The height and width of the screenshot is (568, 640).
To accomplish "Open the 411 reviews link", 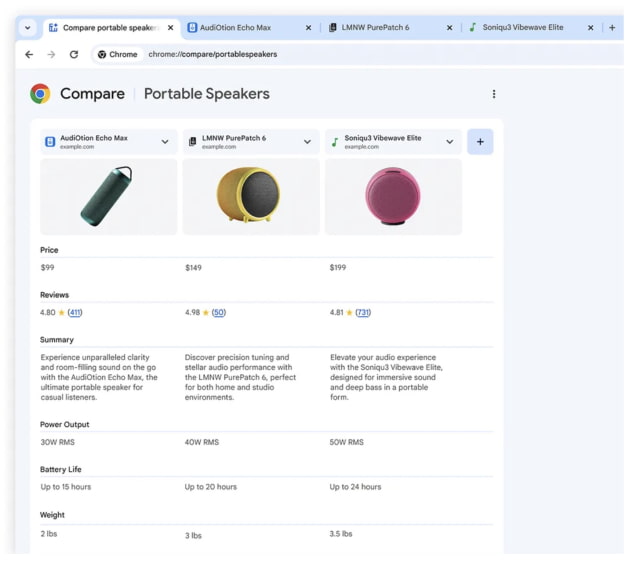I will pyautogui.click(x=75, y=313).
